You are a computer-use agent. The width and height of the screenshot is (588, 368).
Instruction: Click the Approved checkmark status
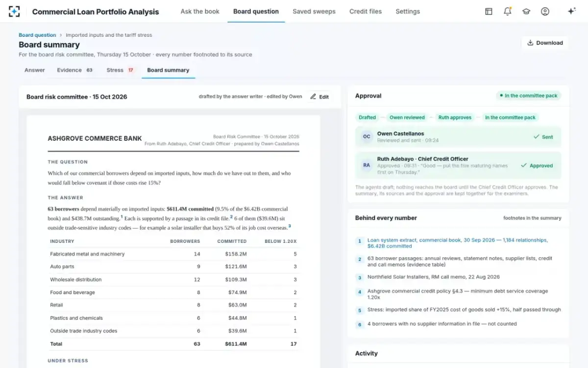[537, 165]
